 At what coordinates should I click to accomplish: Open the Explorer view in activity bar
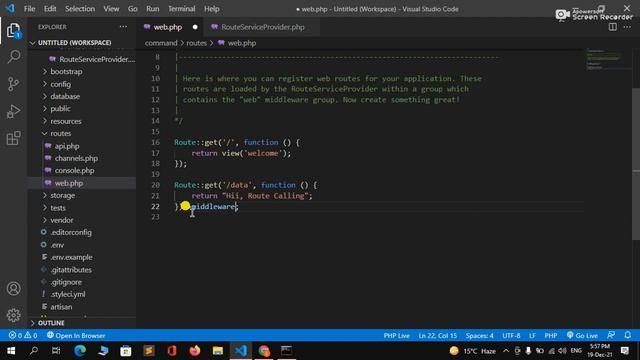tap(13, 31)
